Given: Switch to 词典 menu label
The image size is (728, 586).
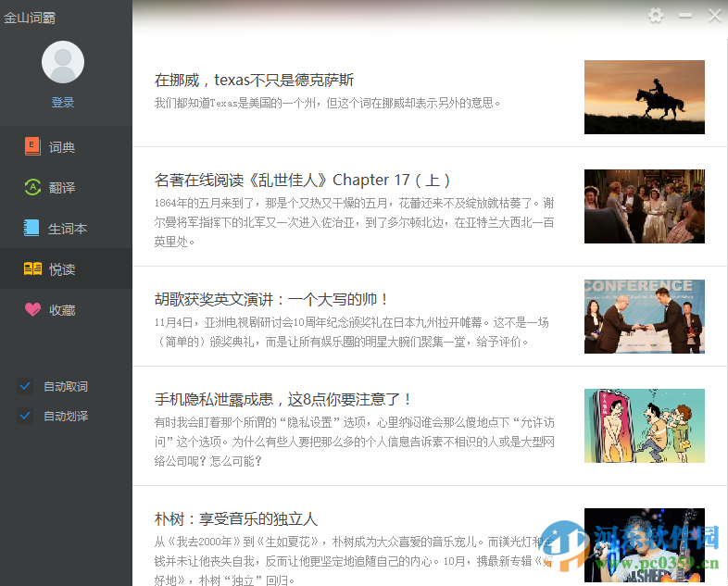Looking at the screenshot, I should point(62,147).
